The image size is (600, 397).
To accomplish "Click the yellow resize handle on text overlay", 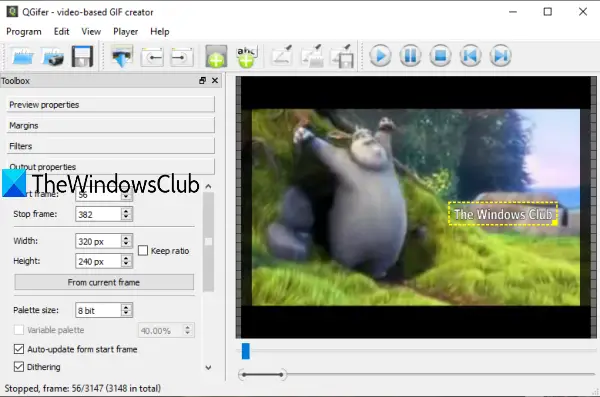I will pos(555,222).
